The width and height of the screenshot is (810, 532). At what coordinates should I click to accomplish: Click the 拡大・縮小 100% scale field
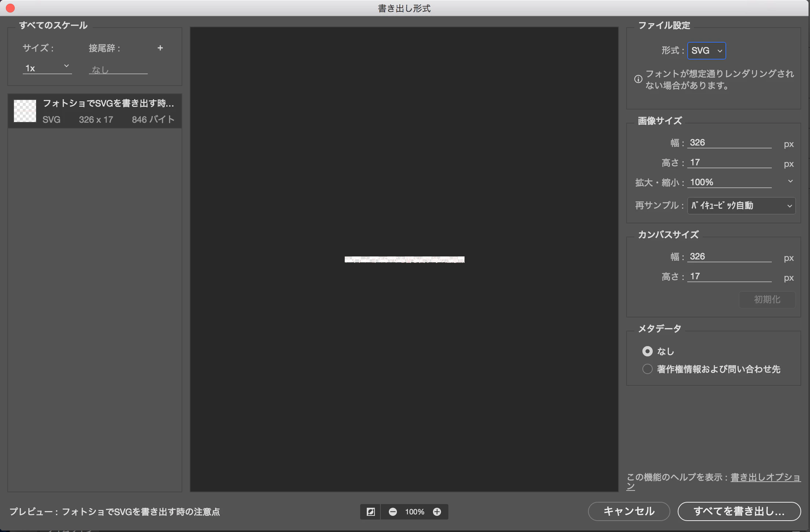(730, 182)
